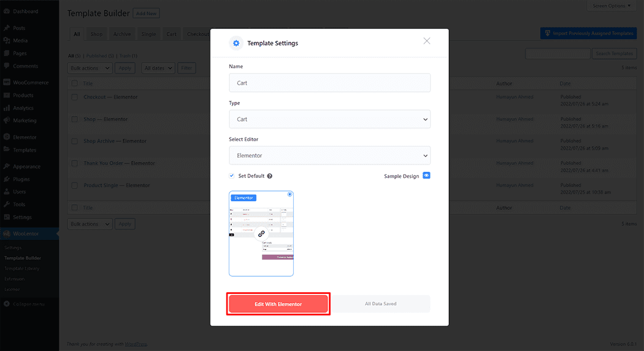Expand the Select Editor dropdown
This screenshot has height=351, width=644.
tap(329, 155)
